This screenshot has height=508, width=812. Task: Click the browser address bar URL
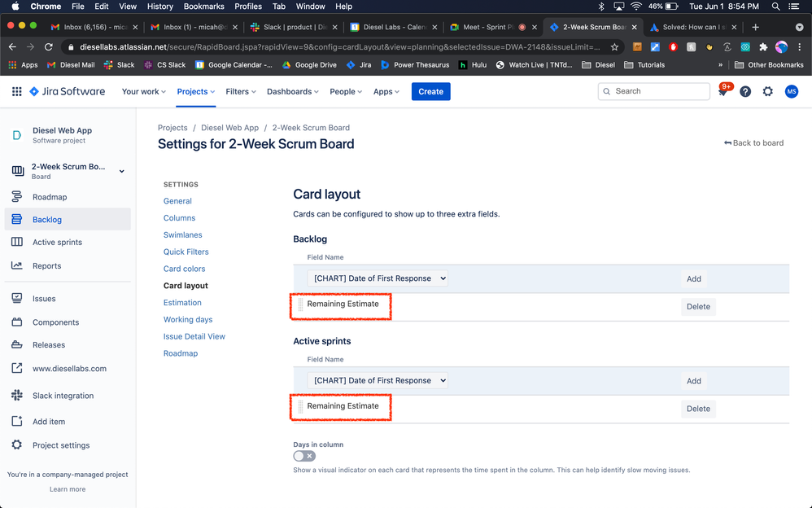tap(340, 47)
